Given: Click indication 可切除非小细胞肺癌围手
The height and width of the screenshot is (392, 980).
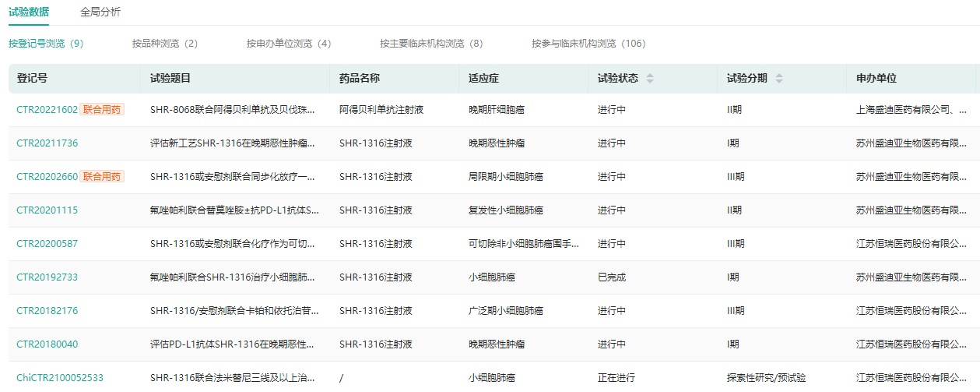Looking at the screenshot, I should pos(525,244).
